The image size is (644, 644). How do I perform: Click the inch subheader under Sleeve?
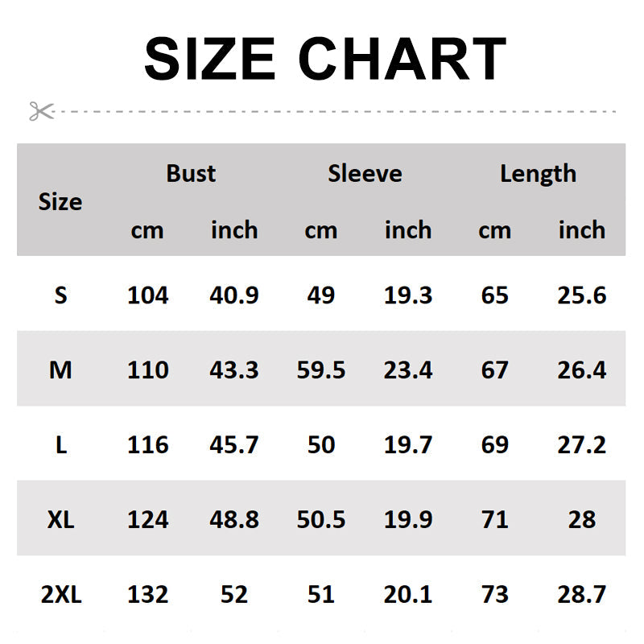[408, 230]
